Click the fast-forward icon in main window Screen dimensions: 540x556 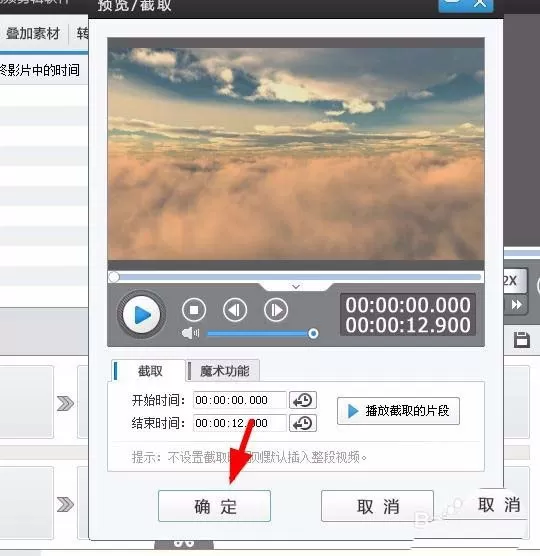[517, 305]
